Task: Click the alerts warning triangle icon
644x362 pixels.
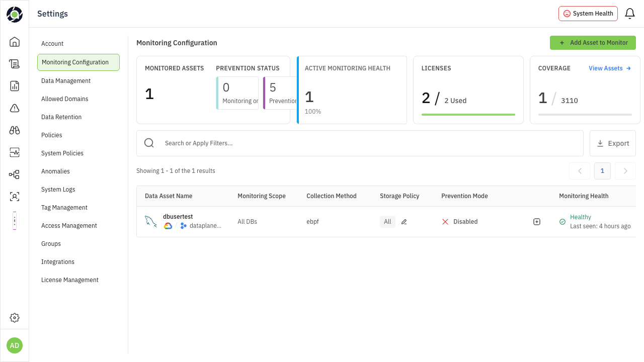Action: click(x=15, y=108)
